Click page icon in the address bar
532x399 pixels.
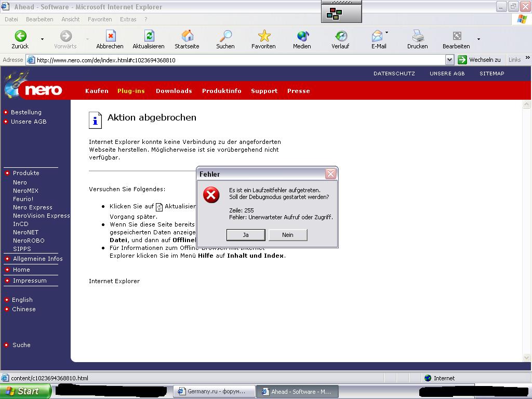tap(31, 60)
